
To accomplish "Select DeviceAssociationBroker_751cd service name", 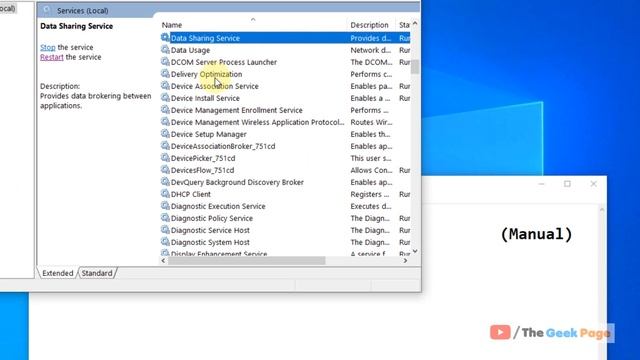I will pyautogui.click(x=223, y=146).
